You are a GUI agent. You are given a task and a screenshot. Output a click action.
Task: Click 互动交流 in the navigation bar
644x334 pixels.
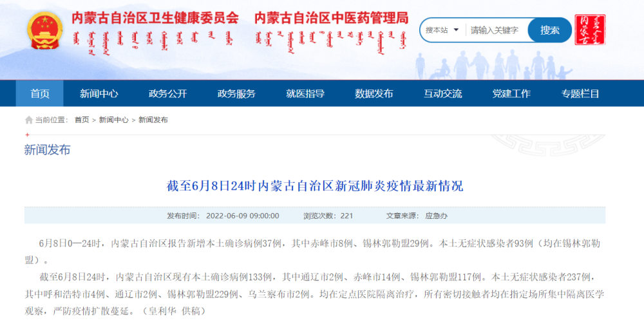click(442, 93)
